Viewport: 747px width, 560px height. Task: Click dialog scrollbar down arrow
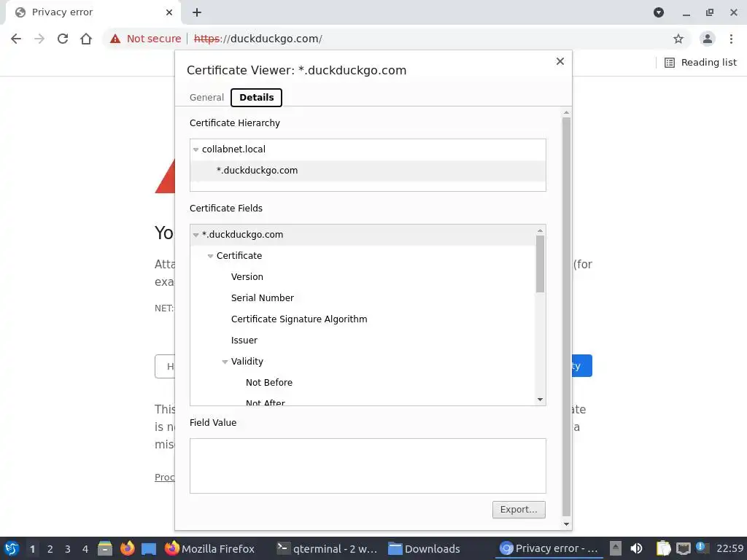566,524
